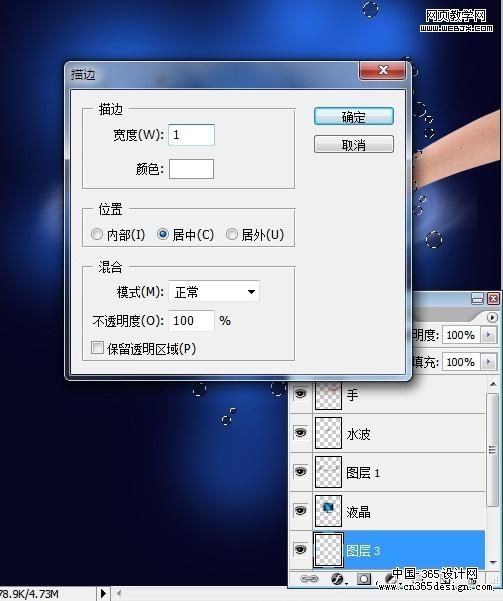Image resolution: width=503 pixels, height=601 pixels.
Task: Enable the 保留透明区域(P) checkbox
Action: (x=97, y=348)
